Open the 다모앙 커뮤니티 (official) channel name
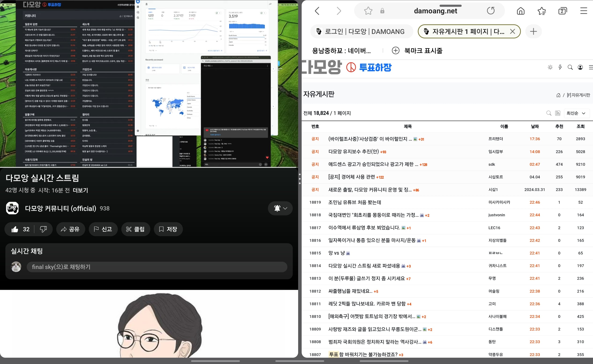 pyautogui.click(x=60, y=208)
